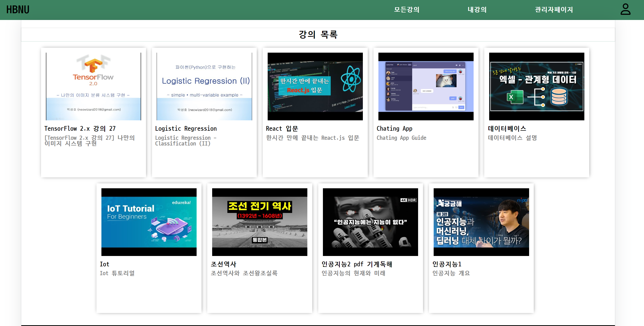Select title 'Chating App'

(394, 129)
